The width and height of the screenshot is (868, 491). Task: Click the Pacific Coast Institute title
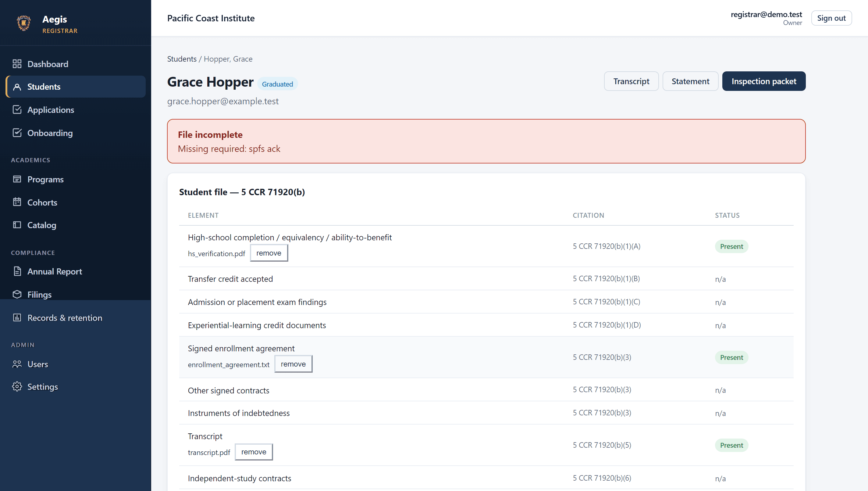(211, 18)
